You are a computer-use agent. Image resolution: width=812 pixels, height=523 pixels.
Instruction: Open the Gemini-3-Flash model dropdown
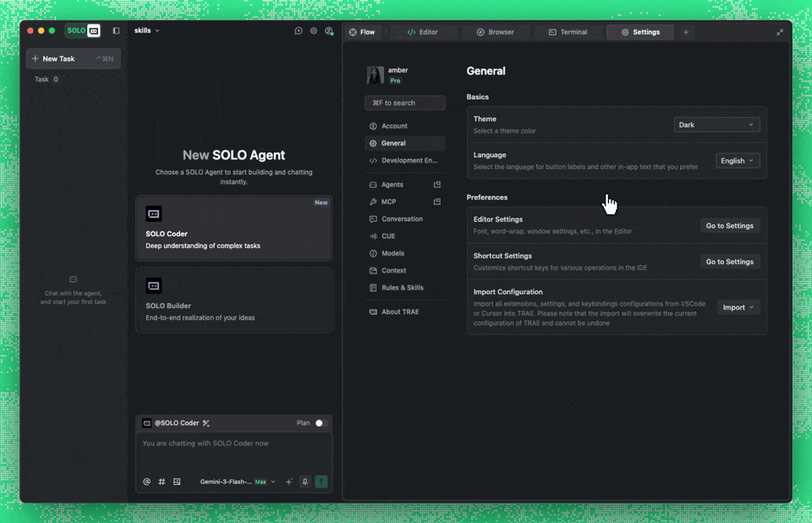click(238, 482)
